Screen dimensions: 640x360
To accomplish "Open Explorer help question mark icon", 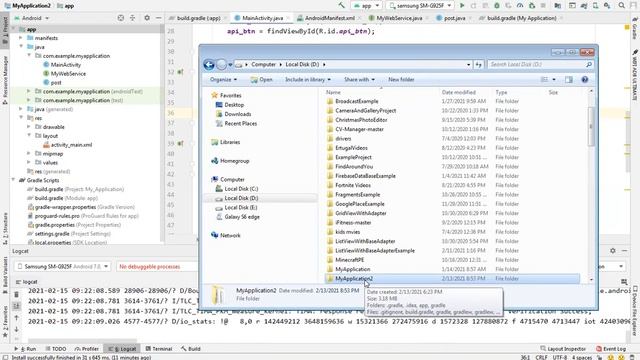I will pos(585,80).
